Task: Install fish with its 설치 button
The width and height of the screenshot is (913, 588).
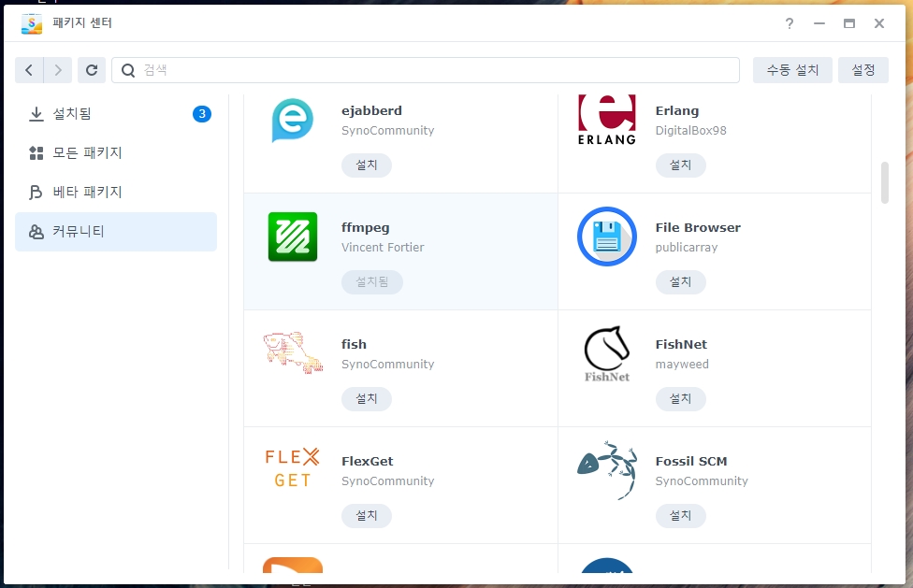Action: click(x=367, y=399)
